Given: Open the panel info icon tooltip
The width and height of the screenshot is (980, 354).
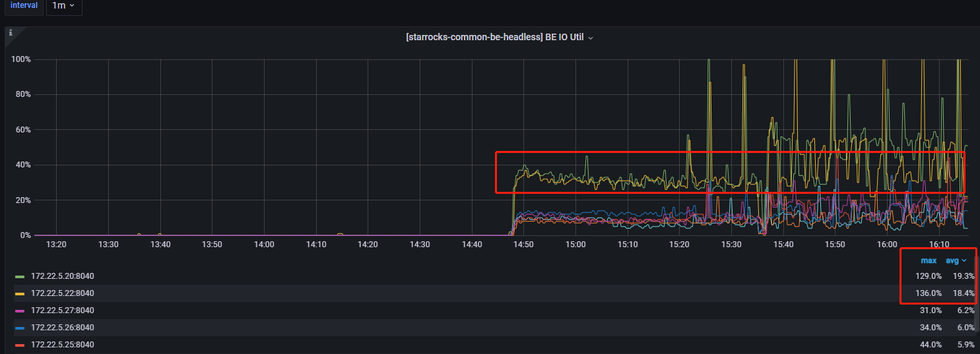Looking at the screenshot, I should tap(11, 32).
